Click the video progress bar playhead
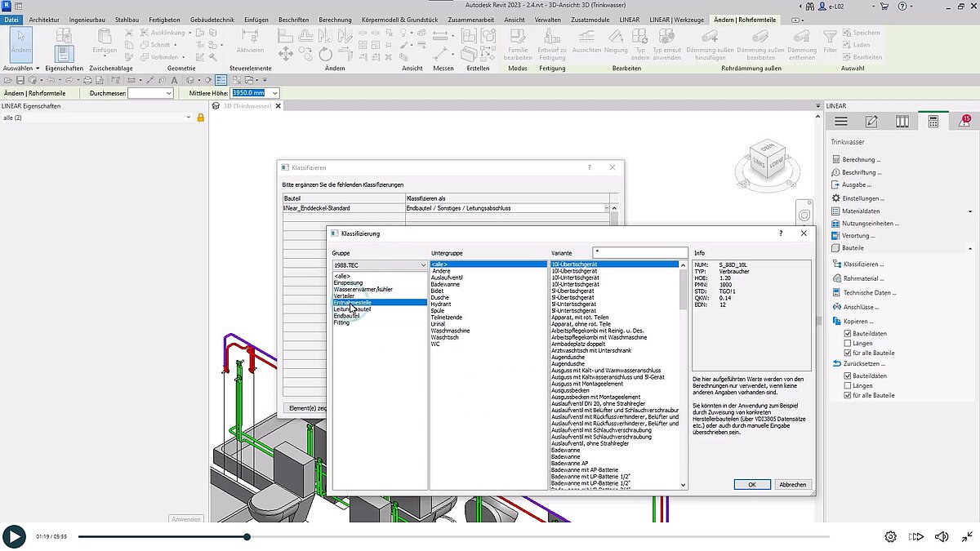This screenshot has height=551, width=980. pyautogui.click(x=247, y=536)
